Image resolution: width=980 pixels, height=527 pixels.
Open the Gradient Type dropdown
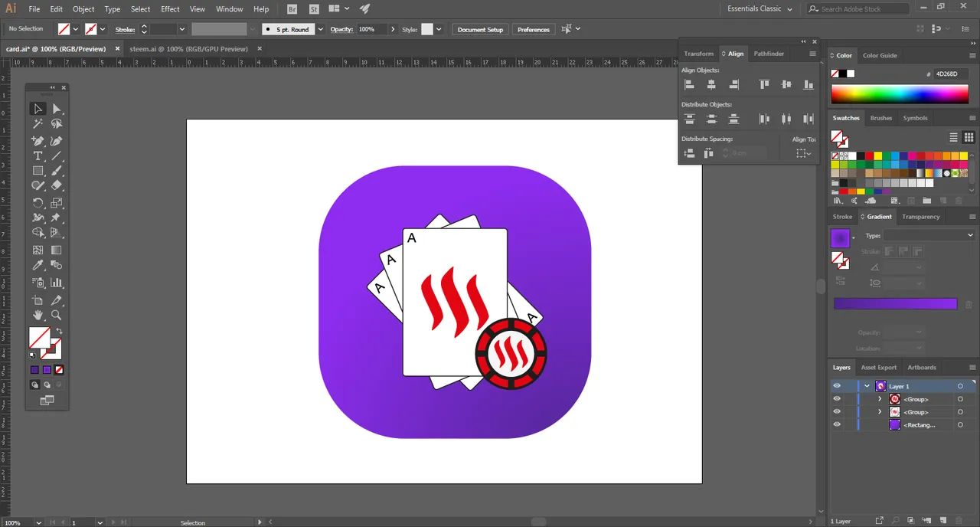tap(929, 236)
